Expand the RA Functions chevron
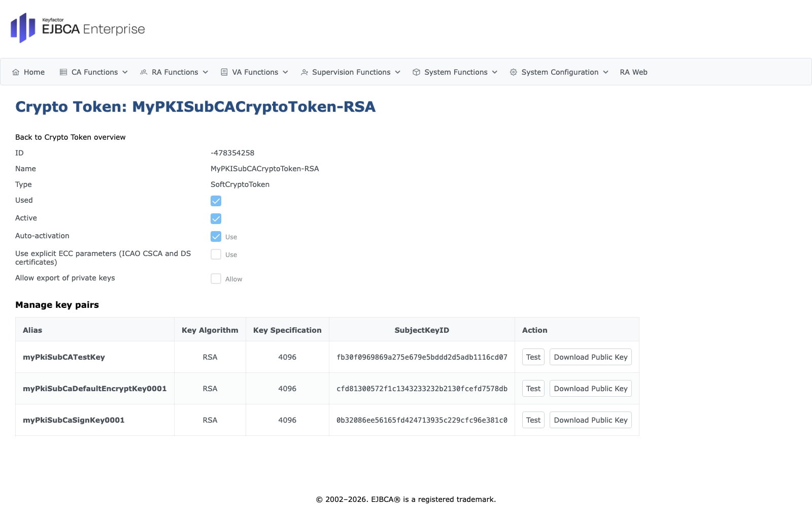812x508 pixels. pos(206,72)
